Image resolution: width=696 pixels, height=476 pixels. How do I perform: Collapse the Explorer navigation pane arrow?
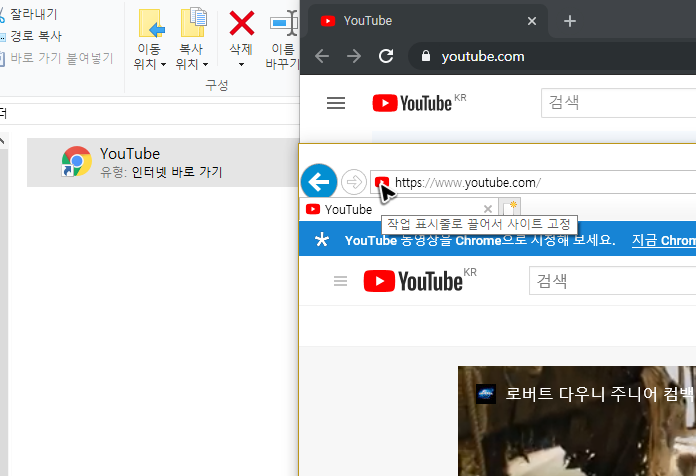[x=2, y=141]
